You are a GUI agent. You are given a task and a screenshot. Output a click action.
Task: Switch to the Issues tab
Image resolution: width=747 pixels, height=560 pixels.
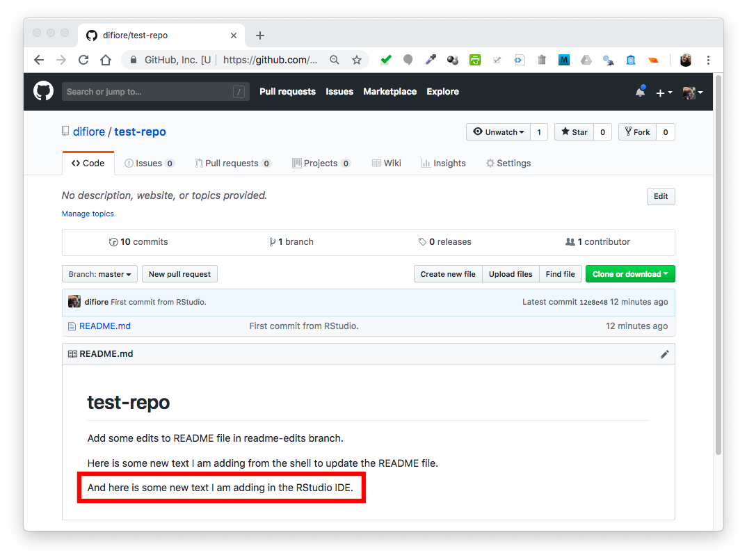(149, 163)
